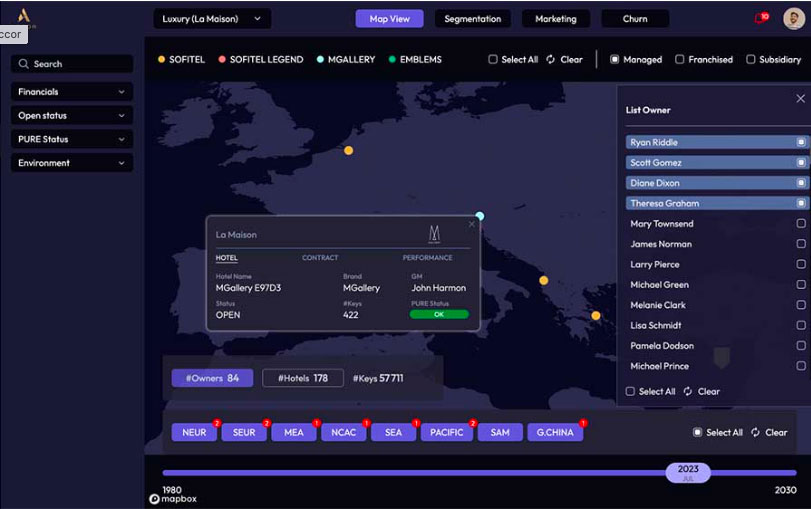Screen dimensions: 811x509
Task: Select Michael Green in owner list
Action: tap(717, 285)
